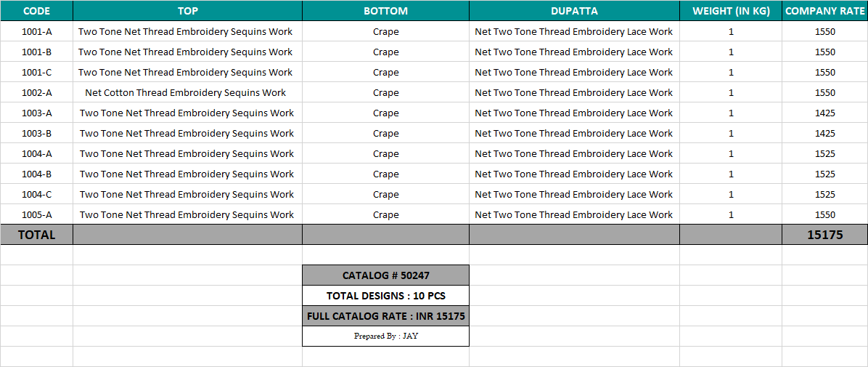This screenshot has width=868, height=367.
Task: Click the CATALOG # 50247 cell
Action: pos(385,275)
